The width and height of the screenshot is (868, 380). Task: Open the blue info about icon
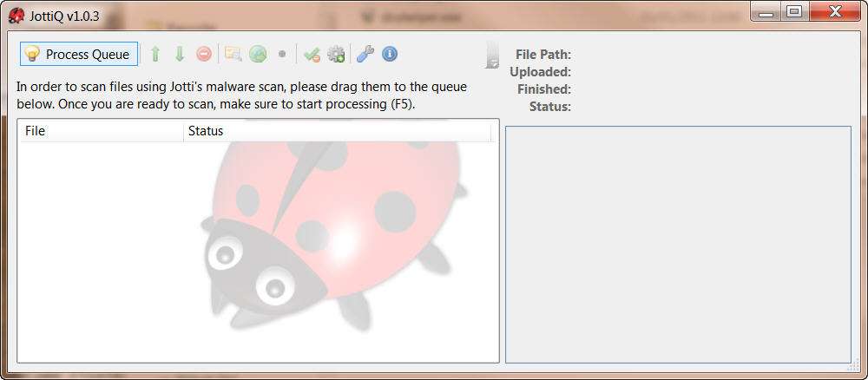click(390, 54)
